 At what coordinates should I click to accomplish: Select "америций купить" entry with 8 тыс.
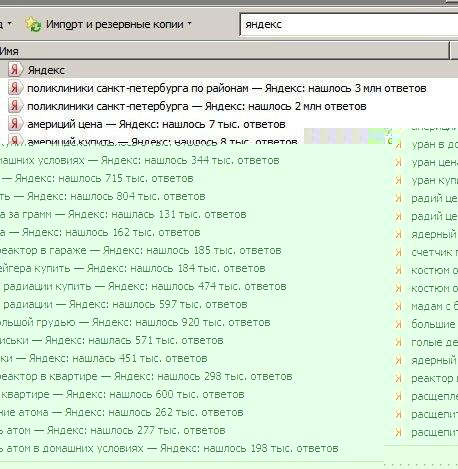pyautogui.click(x=162, y=141)
